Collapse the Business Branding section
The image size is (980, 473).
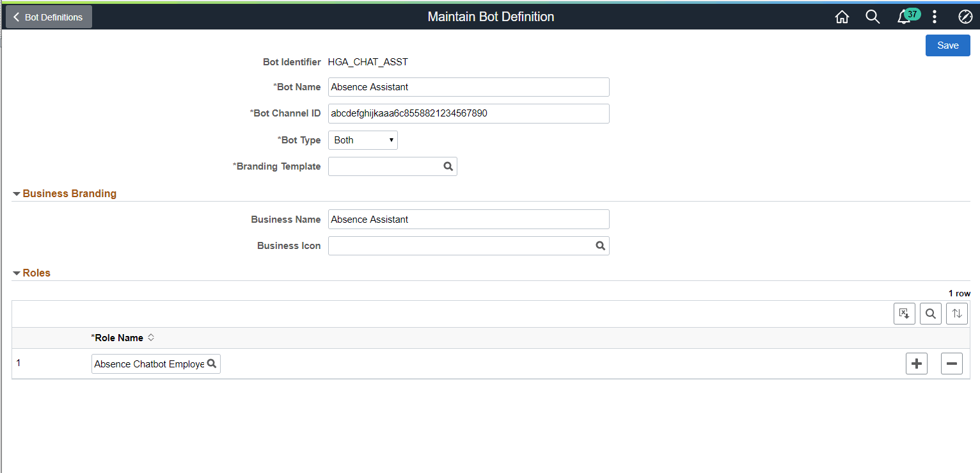pyautogui.click(x=16, y=193)
